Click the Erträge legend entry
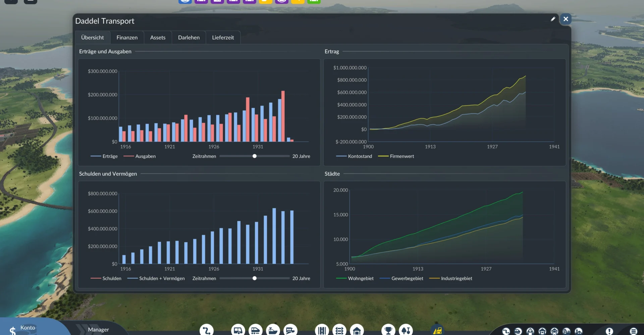Viewport: 644px width, 335px height. pyautogui.click(x=104, y=156)
